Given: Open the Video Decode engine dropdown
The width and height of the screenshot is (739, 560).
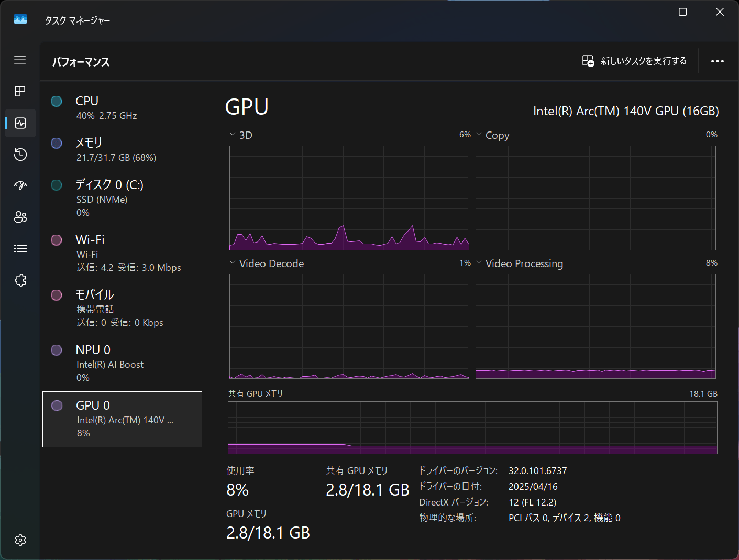Looking at the screenshot, I should (233, 263).
